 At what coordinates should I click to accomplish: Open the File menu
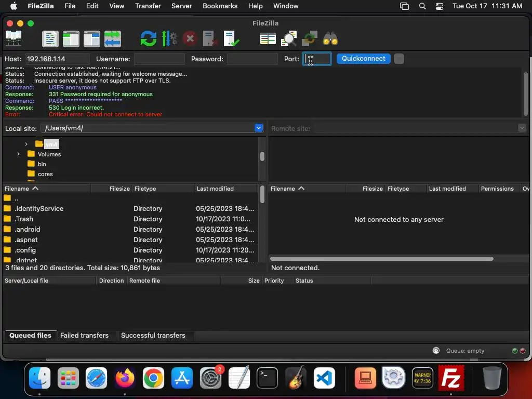click(70, 6)
